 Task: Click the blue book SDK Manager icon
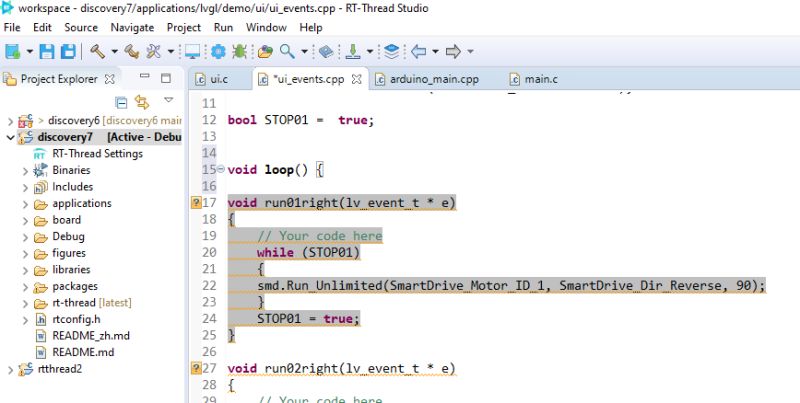326,51
